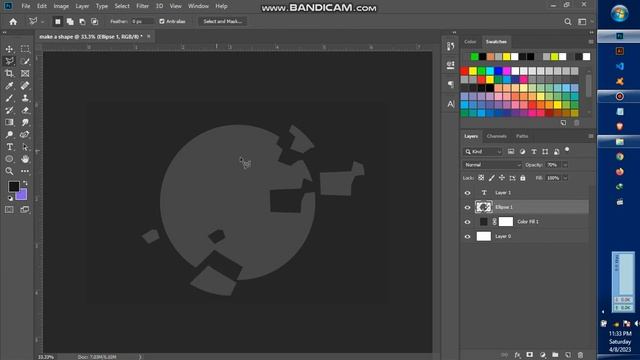The height and width of the screenshot is (360, 640).
Task: Open the Layer menu
Action: pyautogui.click(x=82, y=6)
